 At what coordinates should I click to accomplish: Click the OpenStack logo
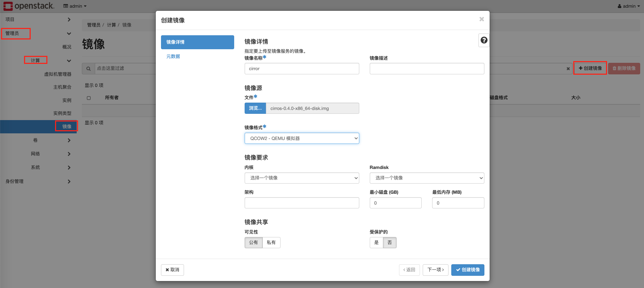(x=29, y=6)
